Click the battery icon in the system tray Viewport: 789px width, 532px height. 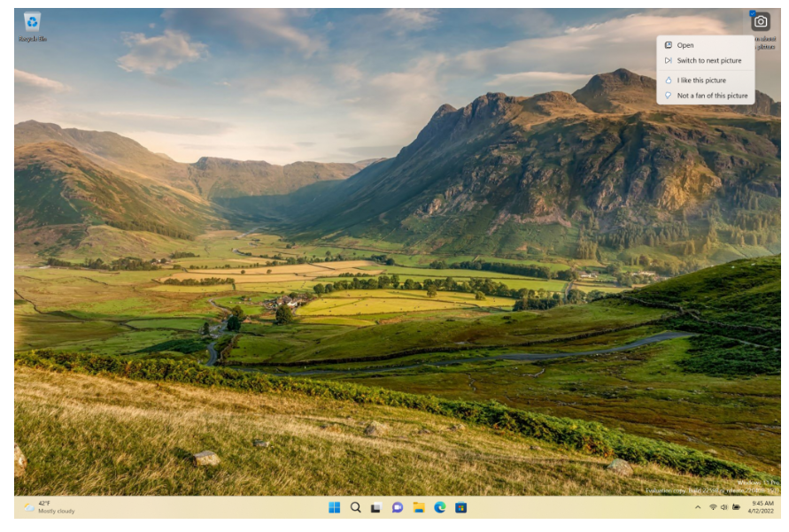point(737,506)
